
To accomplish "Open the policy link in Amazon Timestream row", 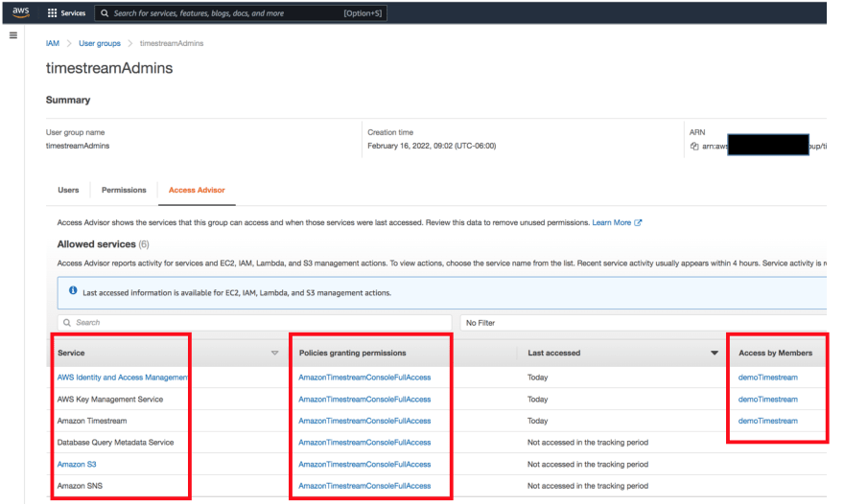I will click(364, 421).
